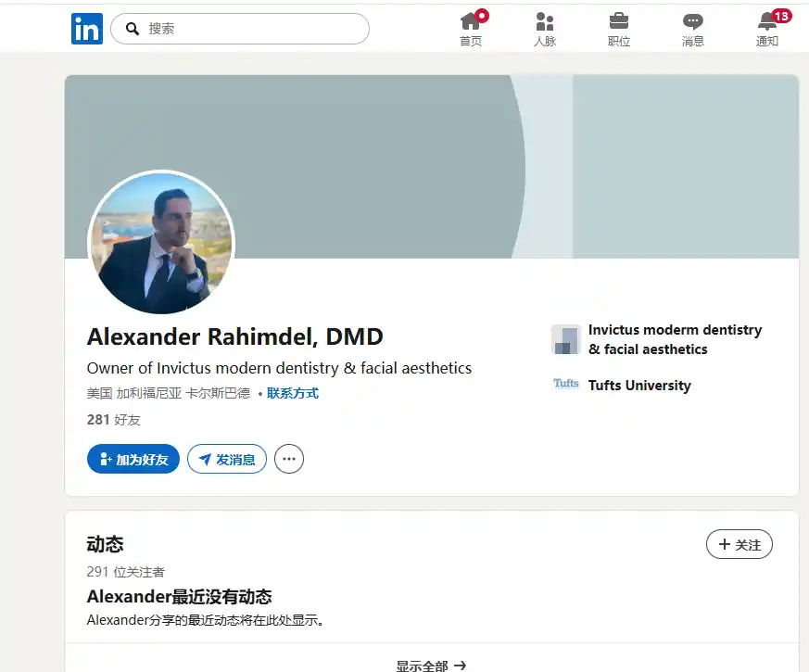Click the Invictus company logo icon
The height and width of the screenshot is (672, 809).
point(565,339)
